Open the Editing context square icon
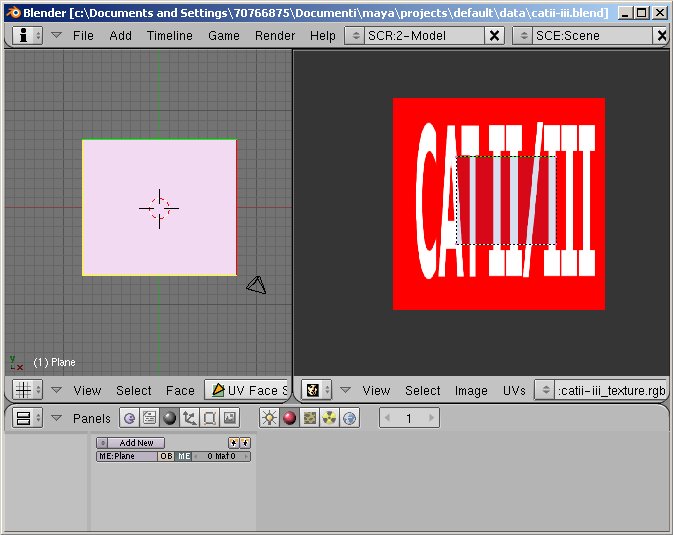 [x=209, y=418]
